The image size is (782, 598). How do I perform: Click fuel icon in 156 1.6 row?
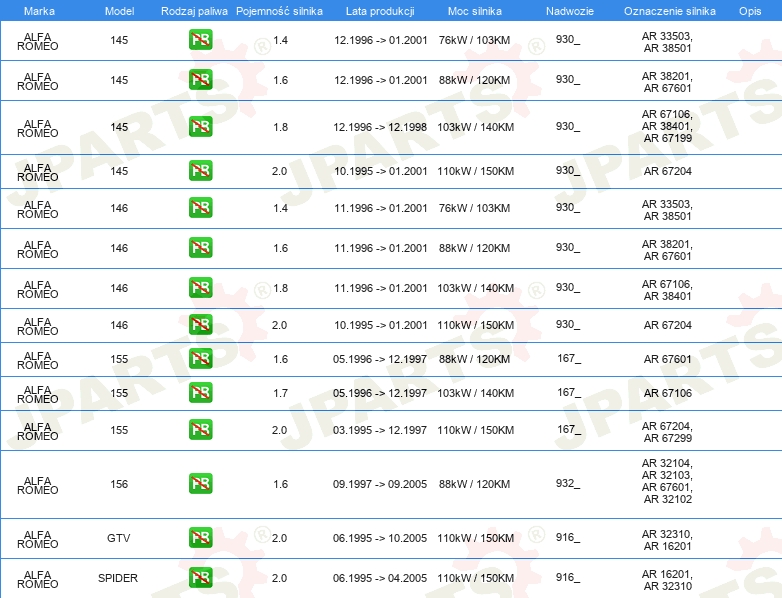(200, 483)
